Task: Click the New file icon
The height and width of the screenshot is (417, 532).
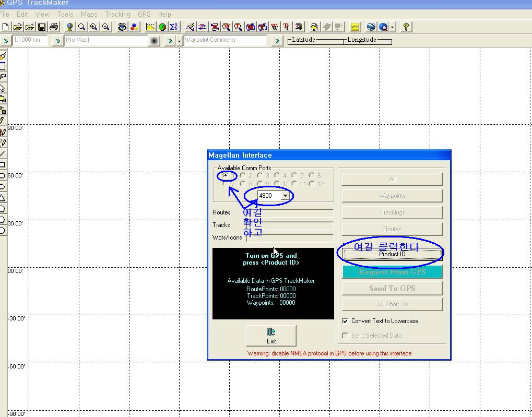Action: point(5,27)
